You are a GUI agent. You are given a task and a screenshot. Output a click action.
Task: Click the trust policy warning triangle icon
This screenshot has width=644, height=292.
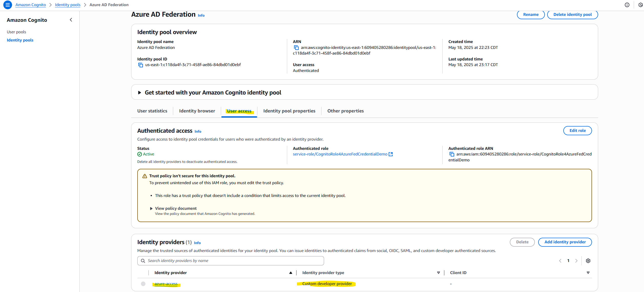pyautogui.click(x=145, y=176)
